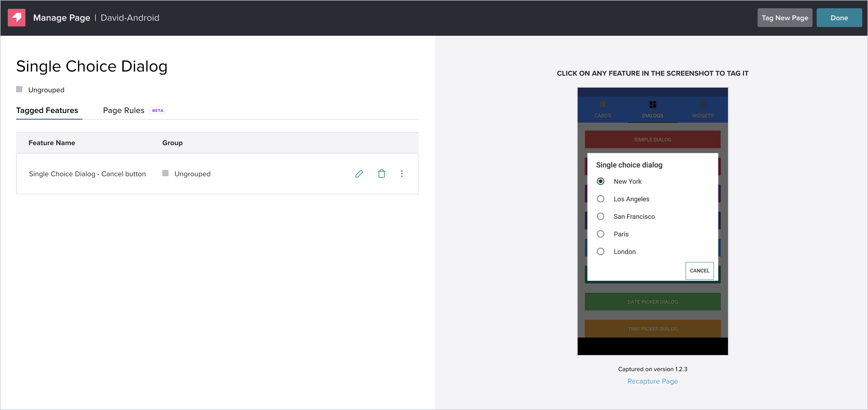Image resolution: width=868 pixels, height=410 pixels.
Task: Click the gray Ungrouped swatch under title
Action: [19, 89]
